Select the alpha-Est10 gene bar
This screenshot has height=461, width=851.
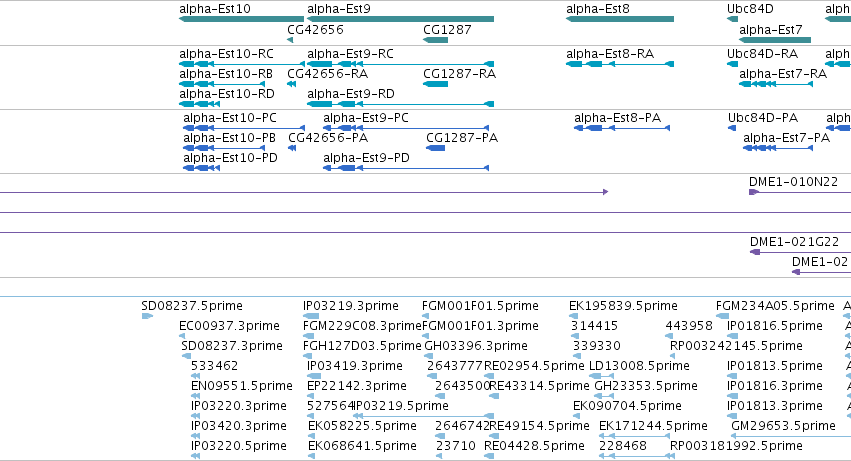[242, 19]
